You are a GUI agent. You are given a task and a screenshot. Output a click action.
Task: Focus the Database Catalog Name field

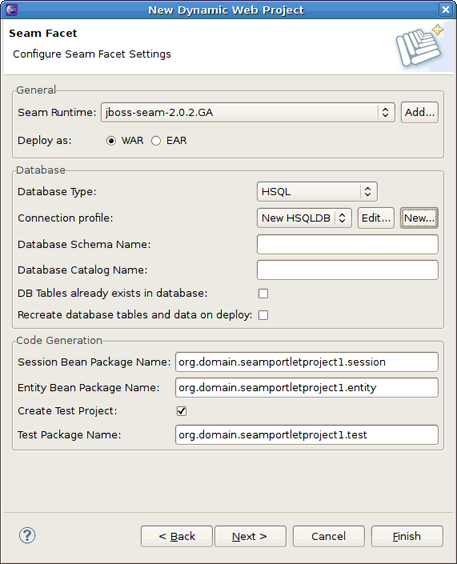pyautogui.click(x=348, y=270)
